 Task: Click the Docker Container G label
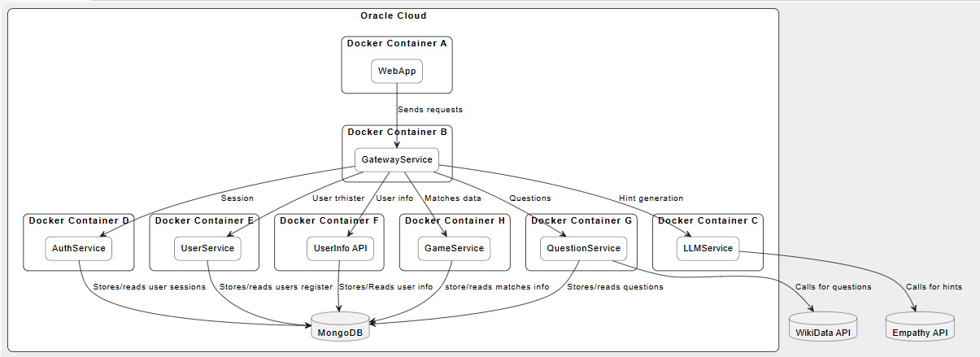(x=581, y=220)
